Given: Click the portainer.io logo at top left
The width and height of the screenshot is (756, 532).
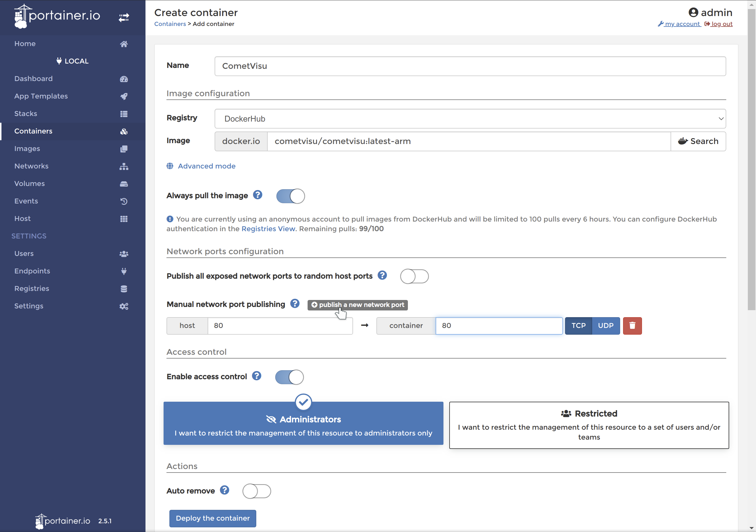Looking at the screenshot, I should pos(57,16).
